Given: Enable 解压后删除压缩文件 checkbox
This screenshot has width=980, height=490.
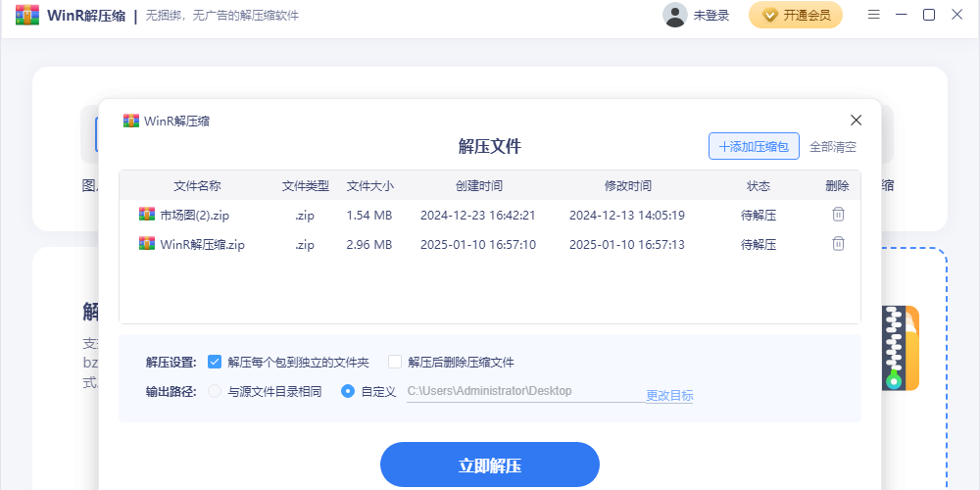Looking at the screenshot, I should tap(394, 362).
